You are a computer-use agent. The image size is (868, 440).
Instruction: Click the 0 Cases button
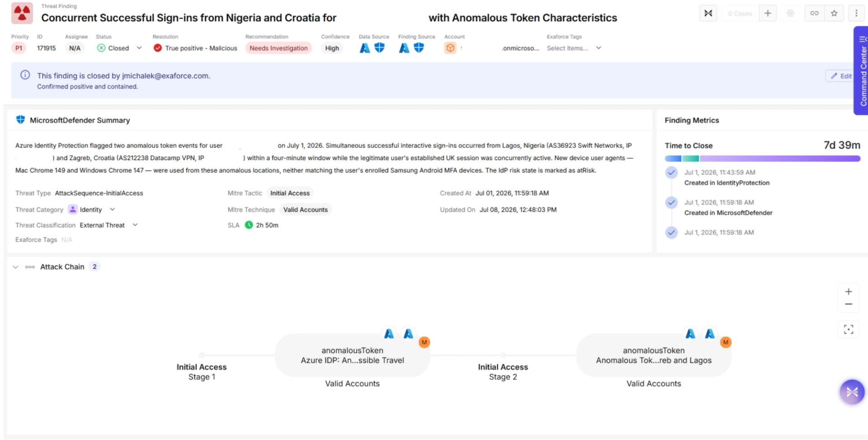click(x=740, y=13)
